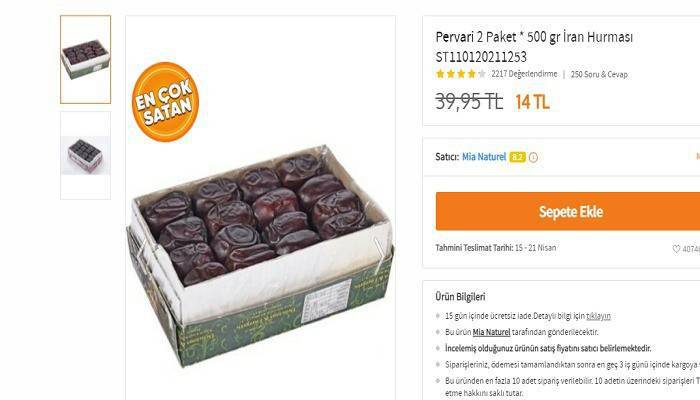
Task: Open the 250 Soru & Cevap link
Action: (599, 75)
